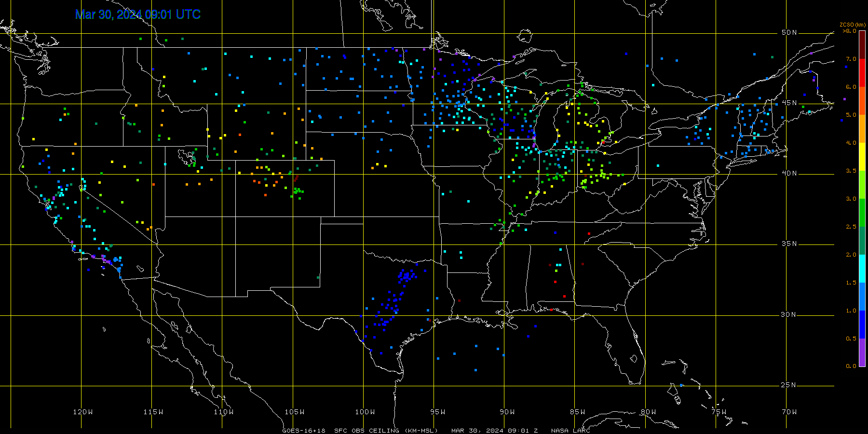Click the 7.0 color bar label
The height and width of the screenshot is (434, 868).
[851, 59]
